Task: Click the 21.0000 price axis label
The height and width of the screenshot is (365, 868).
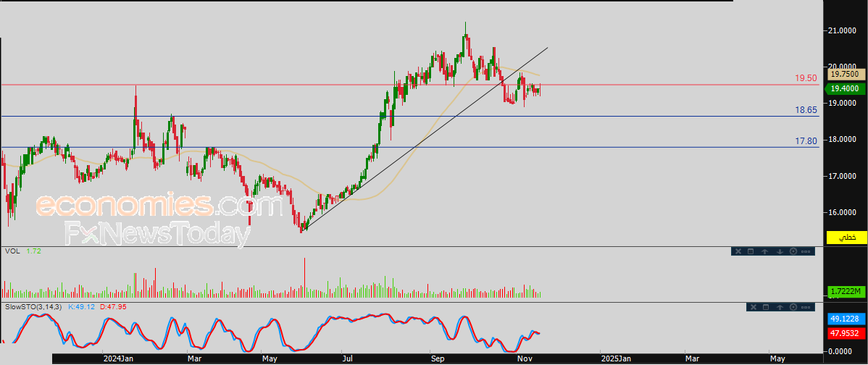Action: tap(842, 32)
